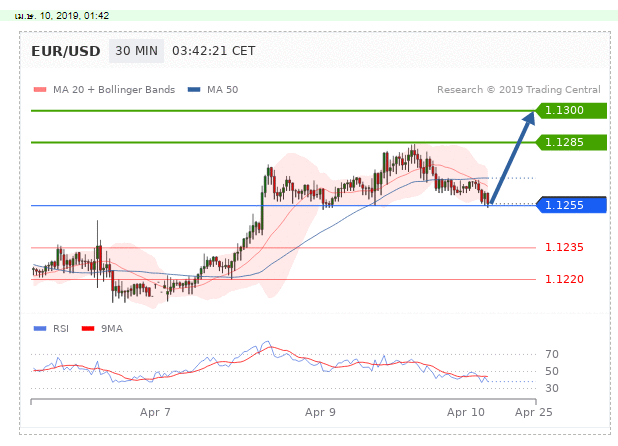Image resolution: width=618 pixels, height=446 pixels.
Task: Select the MA 50 legend label
Action: tap(223, 90)
